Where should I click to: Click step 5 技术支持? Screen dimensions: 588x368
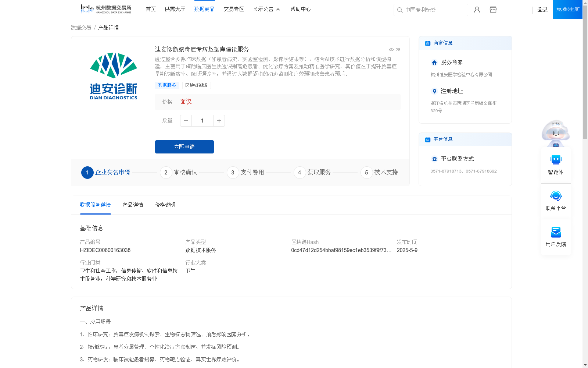pyautogui.click(x=379, y=173)
